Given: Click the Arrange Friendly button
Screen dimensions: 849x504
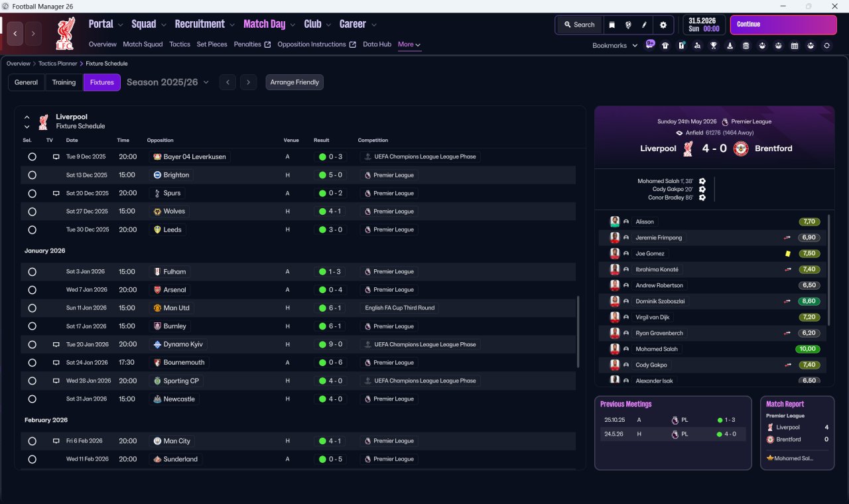Looking at the screenshot, I should tap(294, 82).
